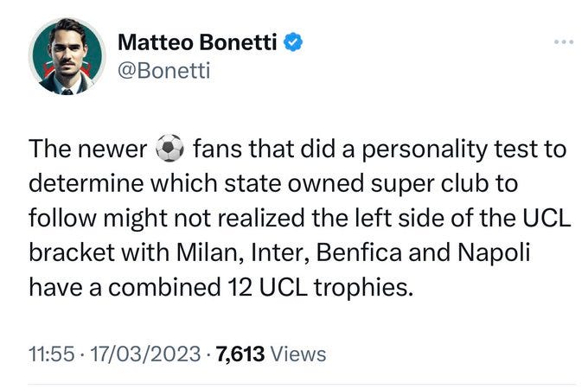Click the blue verified checkmark badge
The height and width of the screenshot is (389, 588).
click(293, 42)
